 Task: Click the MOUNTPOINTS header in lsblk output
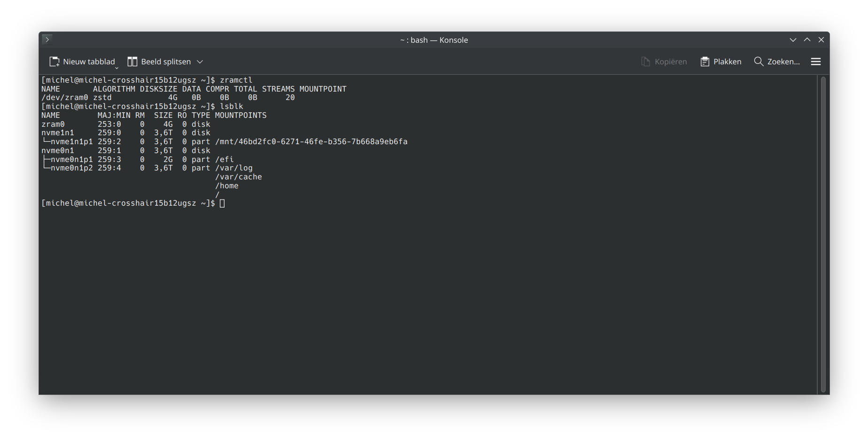(x=240, y=116)
